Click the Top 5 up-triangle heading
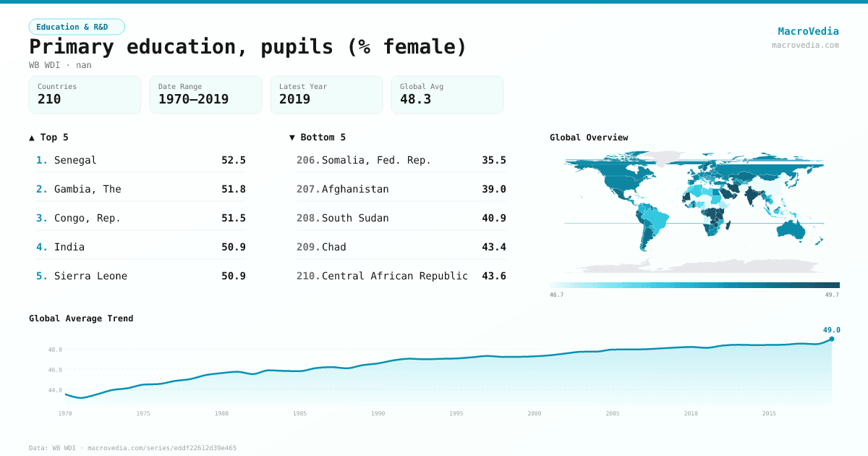 (x=49, y=138)
